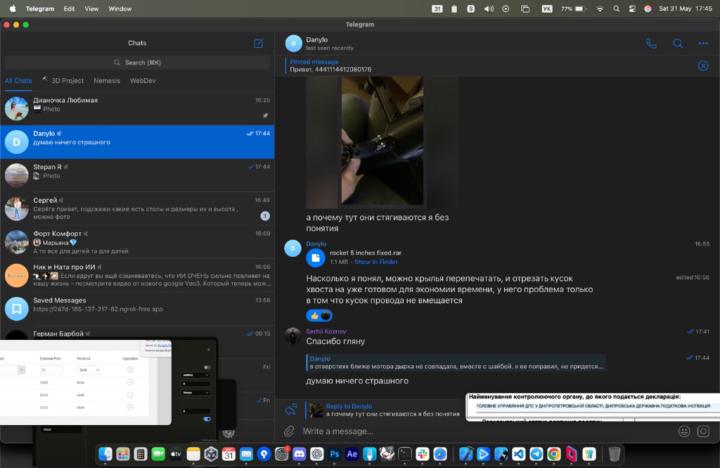Image resolution: width=720 pixels, height=468 pixels.
Task: Open Control Center from the menu bar
Action: [x=632, y=9]
